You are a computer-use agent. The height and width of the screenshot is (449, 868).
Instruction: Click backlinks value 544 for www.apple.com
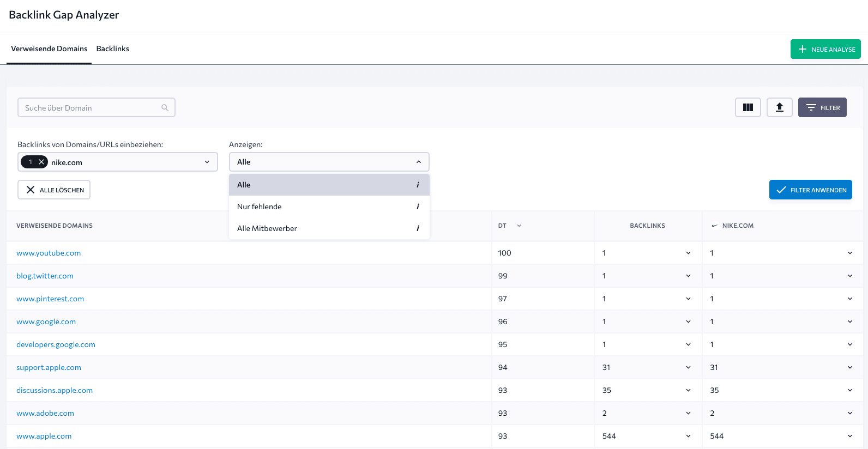coord(609,436)
